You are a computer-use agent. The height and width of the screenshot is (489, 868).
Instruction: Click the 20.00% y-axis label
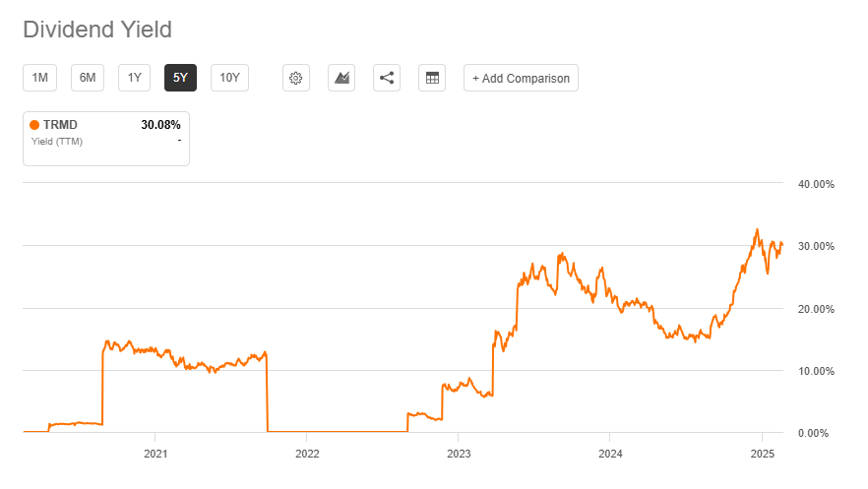click(818, 309)
